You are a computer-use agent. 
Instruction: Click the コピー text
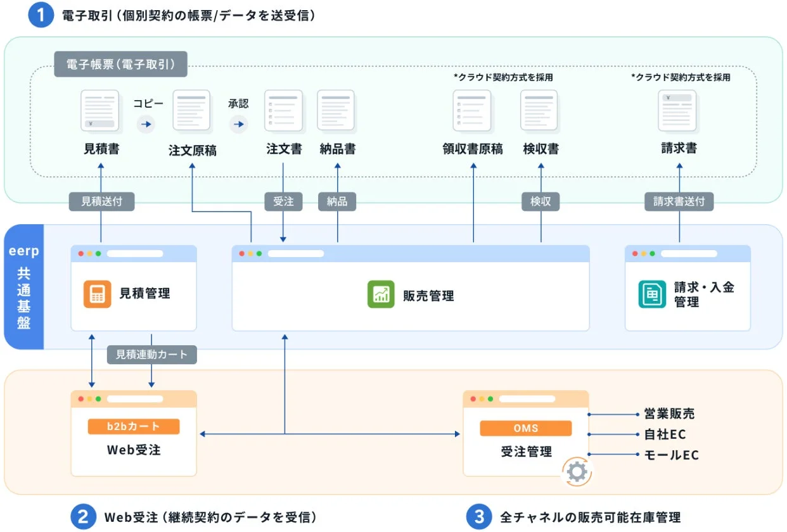148,103
